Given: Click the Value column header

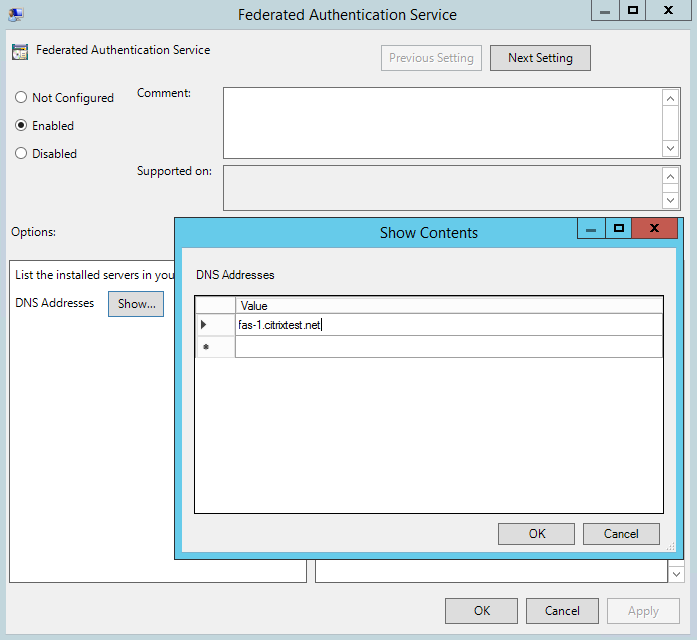Looking at the screenshot, I should pos(448,305).
